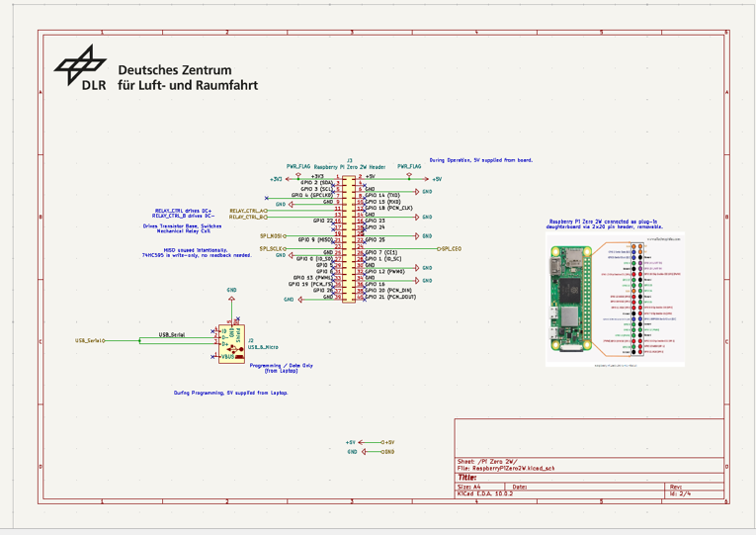Select the Raspberry Pi Zero pinout image

(x=616, y=300)
